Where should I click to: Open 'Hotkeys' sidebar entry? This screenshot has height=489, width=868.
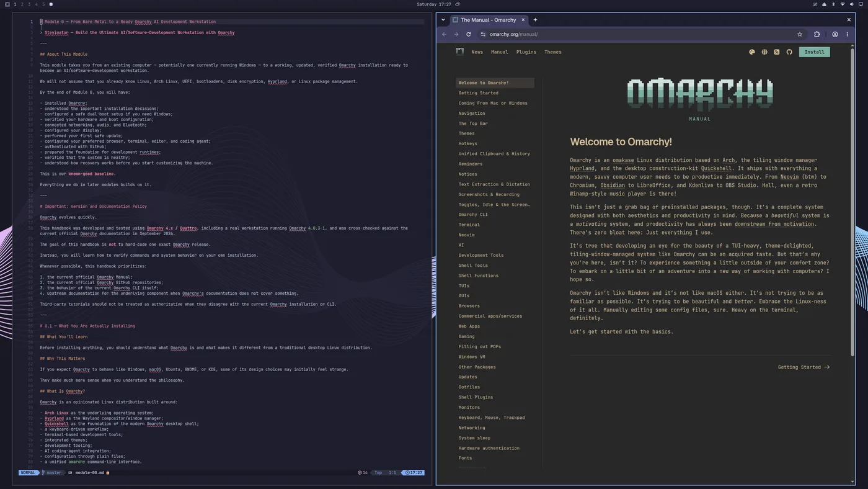tap(468, 143)
